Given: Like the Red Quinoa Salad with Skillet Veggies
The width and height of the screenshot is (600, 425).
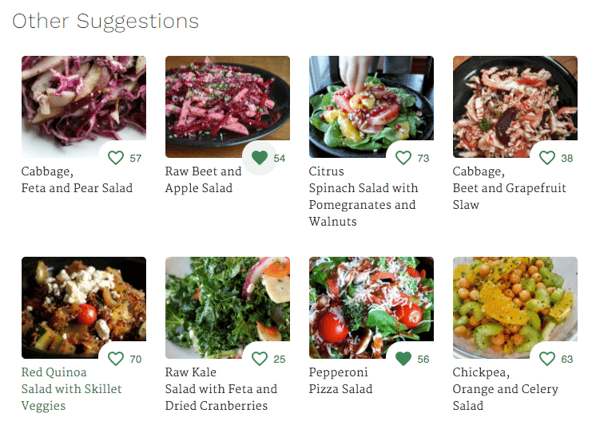Looking at the screenshot, I should pos(115,359).
